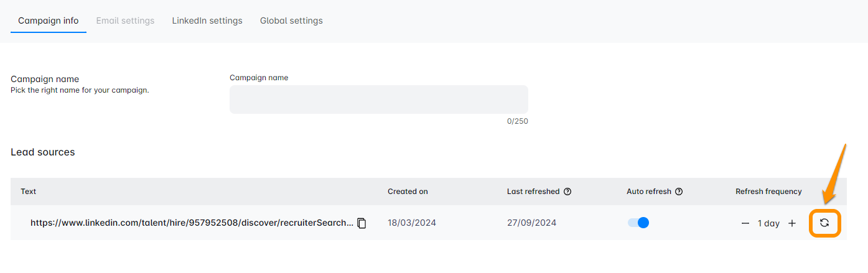Copy the LinkedIn recruiter search URL
The image size is (868, 273).
(362, 223)
